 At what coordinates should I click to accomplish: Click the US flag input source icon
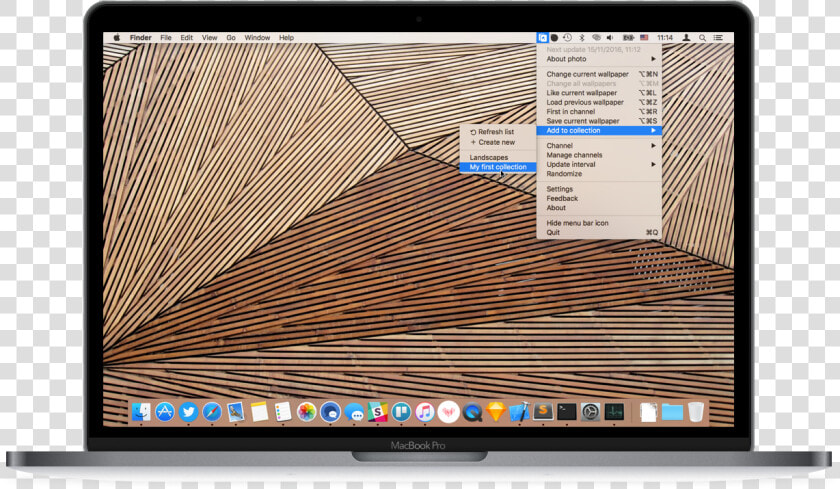coord(644,37)
